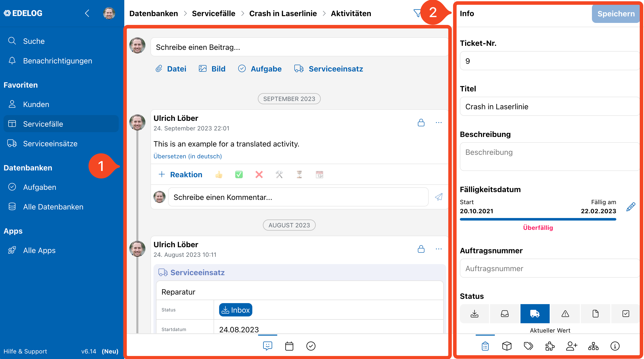React with the calendar emoji
Image resolution: width=644 pixels, height=359 pixels.
319,174
